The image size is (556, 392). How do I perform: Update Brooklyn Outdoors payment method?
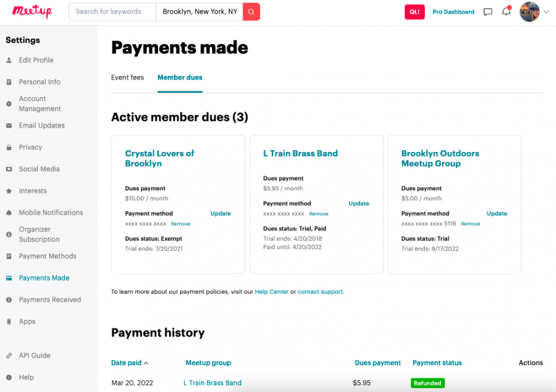point(497,213)
